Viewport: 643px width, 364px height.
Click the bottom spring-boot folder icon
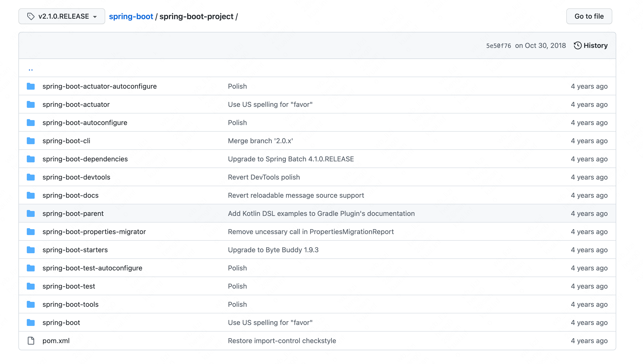point(31,322)
